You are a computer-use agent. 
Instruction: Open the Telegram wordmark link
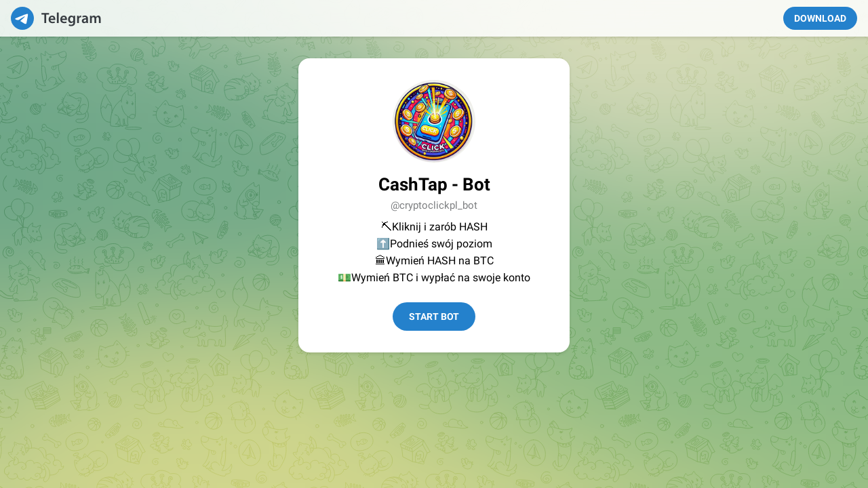[71, 18]
